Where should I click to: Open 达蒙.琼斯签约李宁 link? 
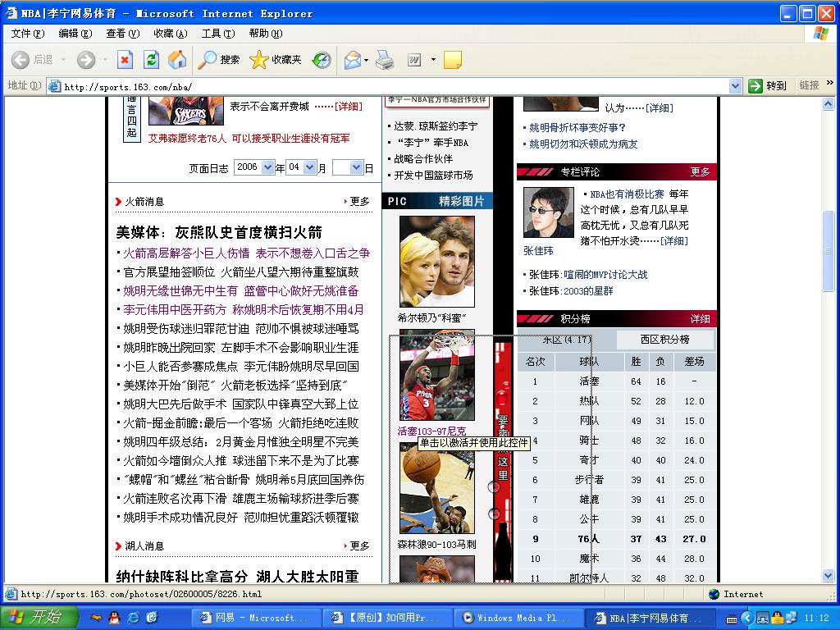pyautogui.click(x=435, y=126)
